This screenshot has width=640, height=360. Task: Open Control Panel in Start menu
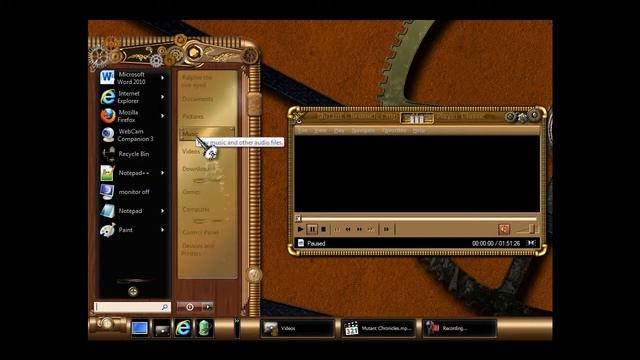tap(200, 232)
